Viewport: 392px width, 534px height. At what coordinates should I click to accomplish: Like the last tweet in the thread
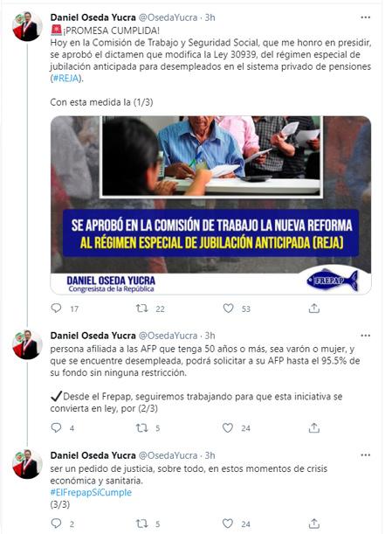point(228,524)
